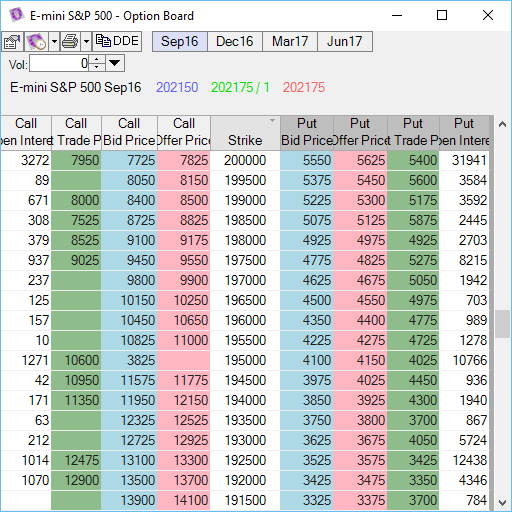Sort by the Strike column header
This screenshot has width=512, height=512.
(x=245, y=133)
